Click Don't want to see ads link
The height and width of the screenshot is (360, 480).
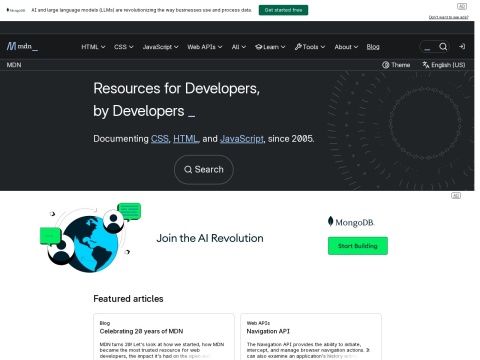coord(448,17)
